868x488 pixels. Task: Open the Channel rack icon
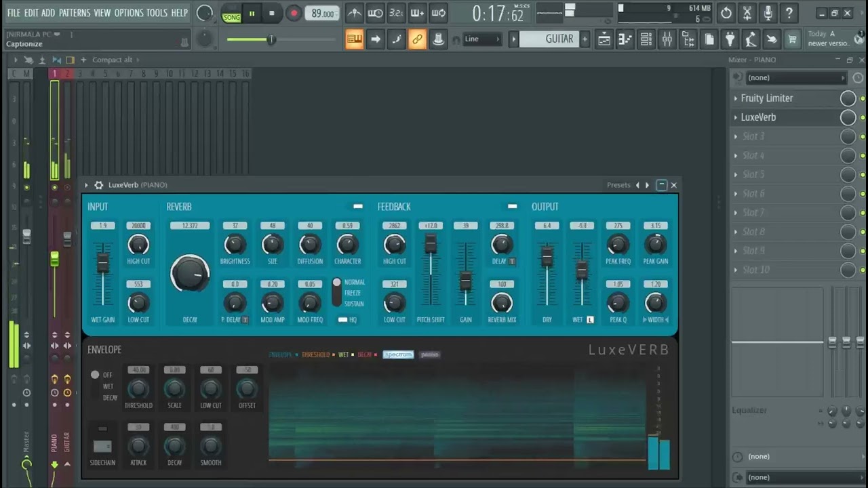tap(646, 39)
